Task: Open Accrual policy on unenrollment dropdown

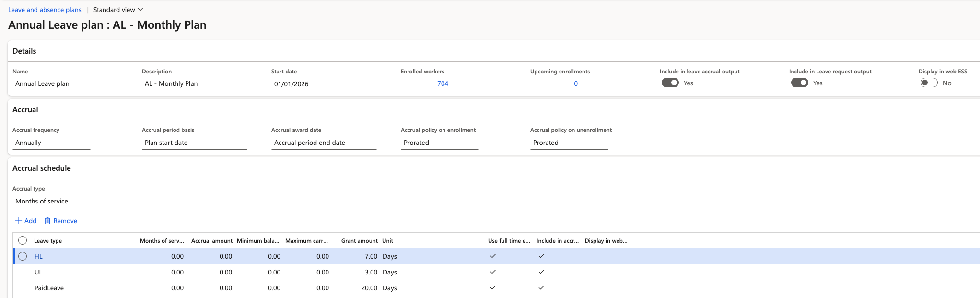Action: point(569,143)
